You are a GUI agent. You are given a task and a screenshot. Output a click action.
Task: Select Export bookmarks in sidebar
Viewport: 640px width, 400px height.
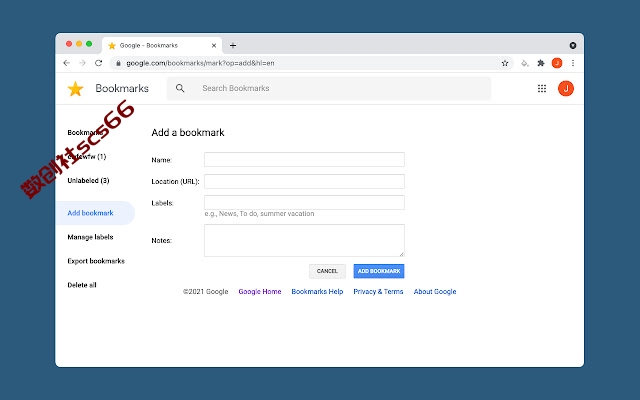pyautogui.click(x=96, y=261)
